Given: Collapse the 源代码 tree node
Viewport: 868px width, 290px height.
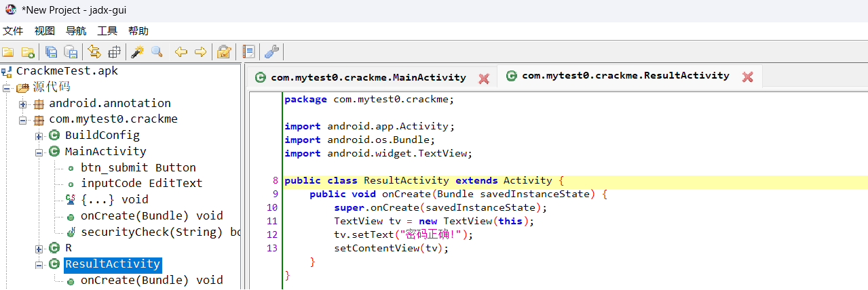Looking at the screenshot, I should click(x=7, y=87).
